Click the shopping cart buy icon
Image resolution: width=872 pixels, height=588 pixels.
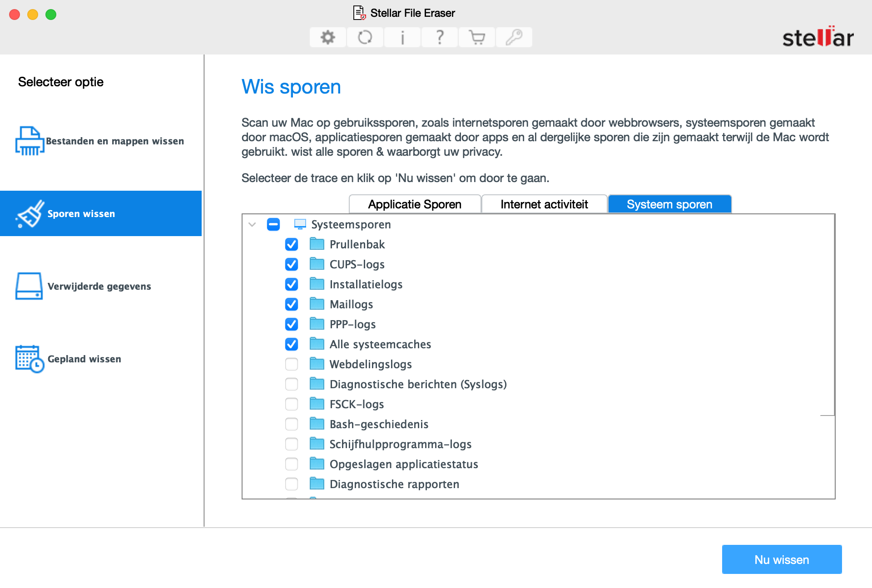[x=477, y=37]
